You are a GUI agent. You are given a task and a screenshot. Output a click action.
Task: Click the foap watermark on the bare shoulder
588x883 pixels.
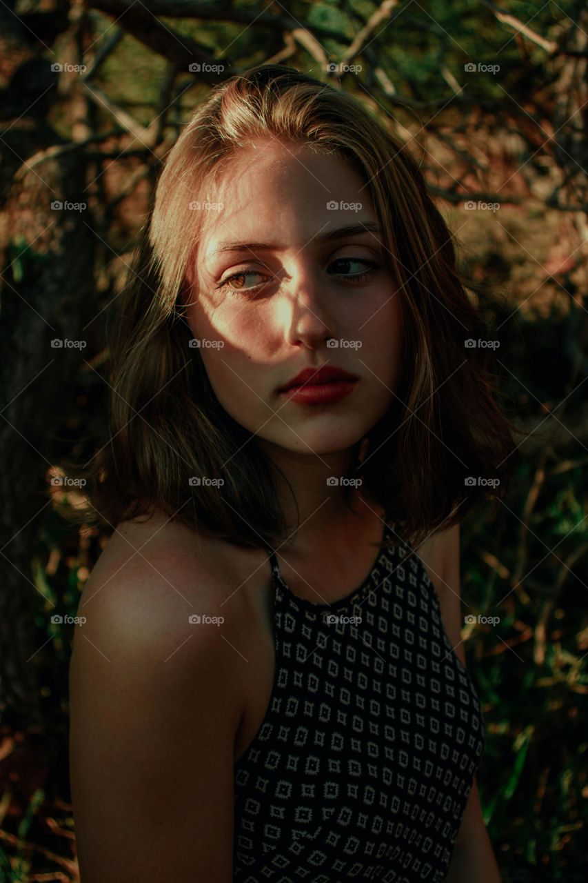206,620
